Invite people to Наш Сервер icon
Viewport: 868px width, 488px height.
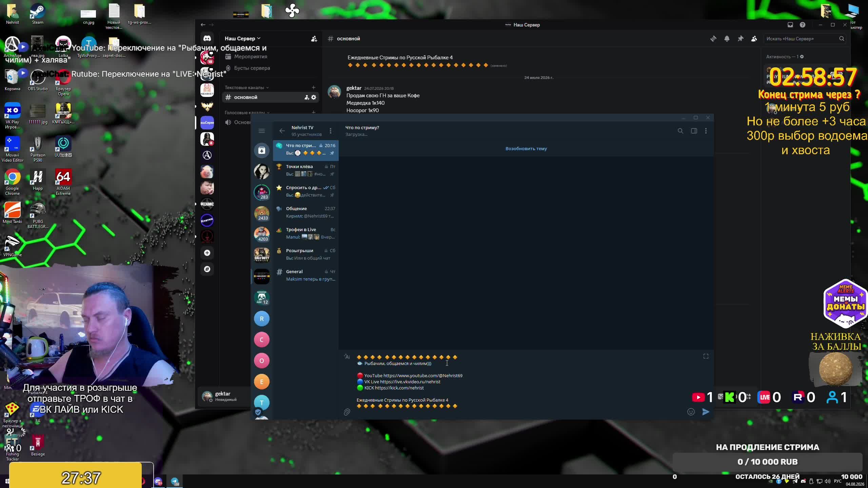(x=314, y=39)
